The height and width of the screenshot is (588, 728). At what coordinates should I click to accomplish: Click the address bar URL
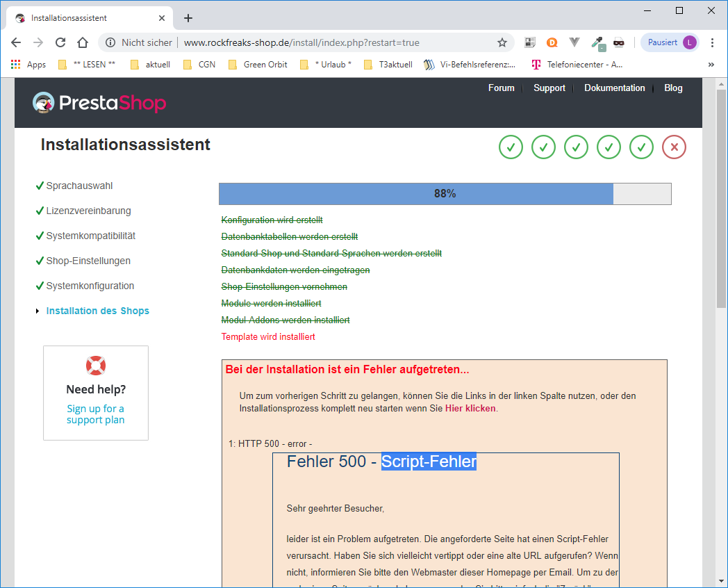point(301,42)
